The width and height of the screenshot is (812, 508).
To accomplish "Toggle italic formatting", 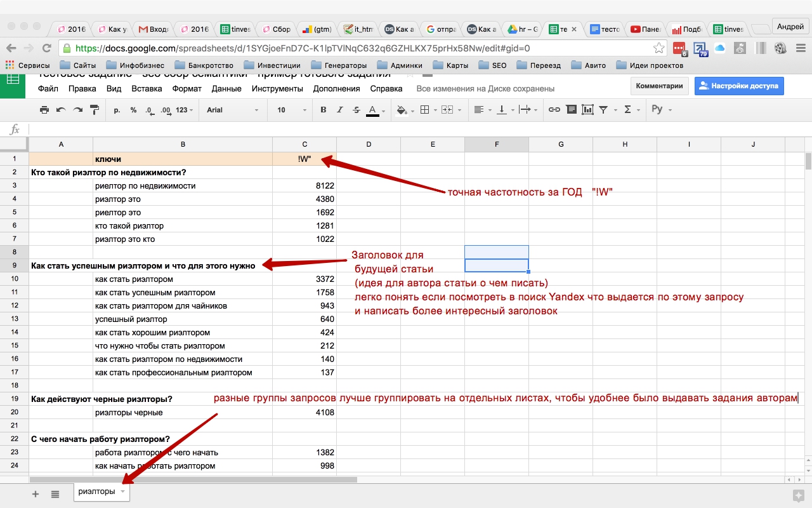I will click(339, 110).
